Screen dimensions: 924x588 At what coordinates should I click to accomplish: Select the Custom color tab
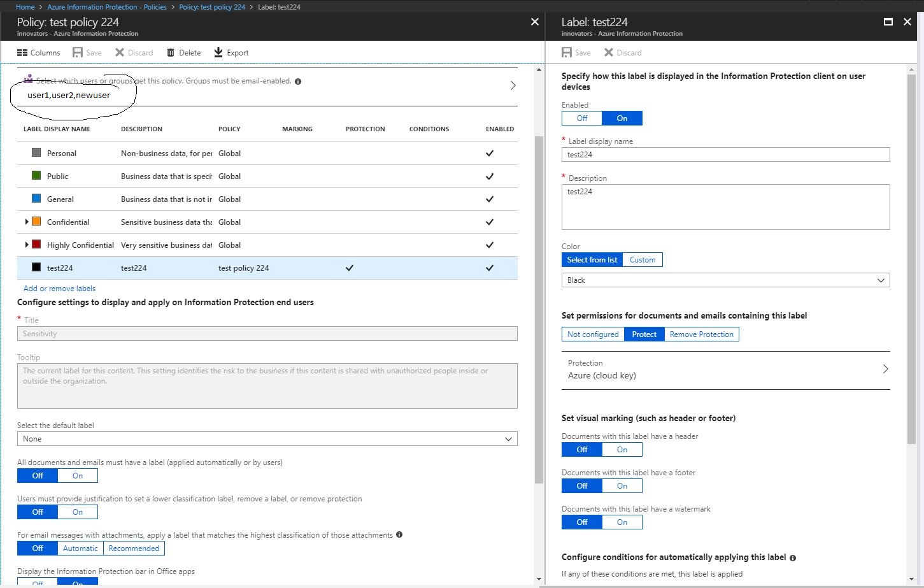pyautogui.click(x=643, y=260)
